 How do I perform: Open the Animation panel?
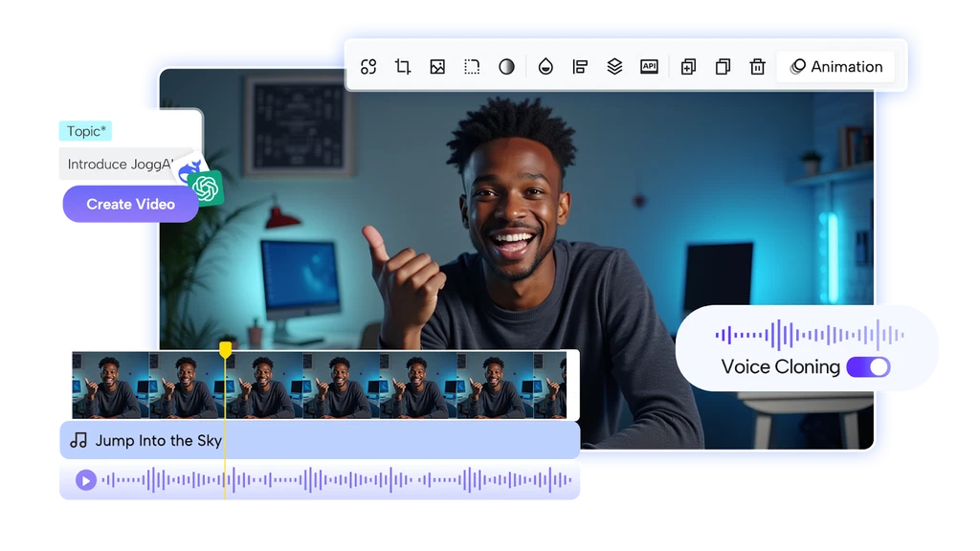(x=835, y=67)
